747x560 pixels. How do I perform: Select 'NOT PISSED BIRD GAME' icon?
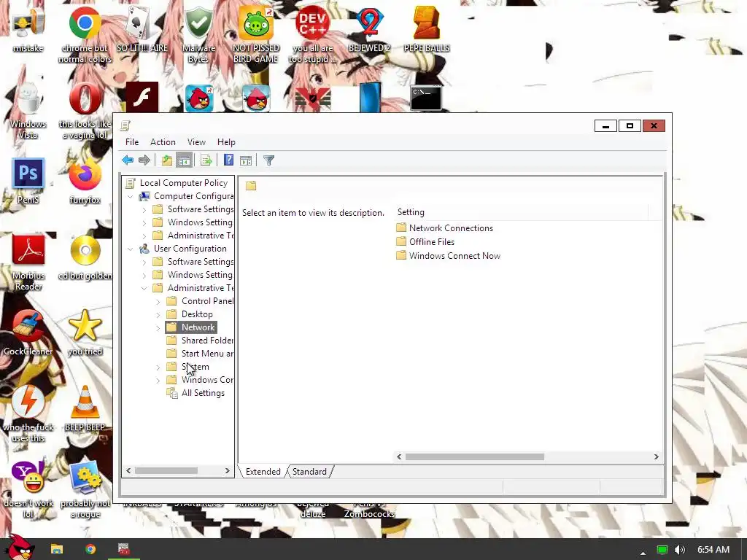(x=256, y=36)
